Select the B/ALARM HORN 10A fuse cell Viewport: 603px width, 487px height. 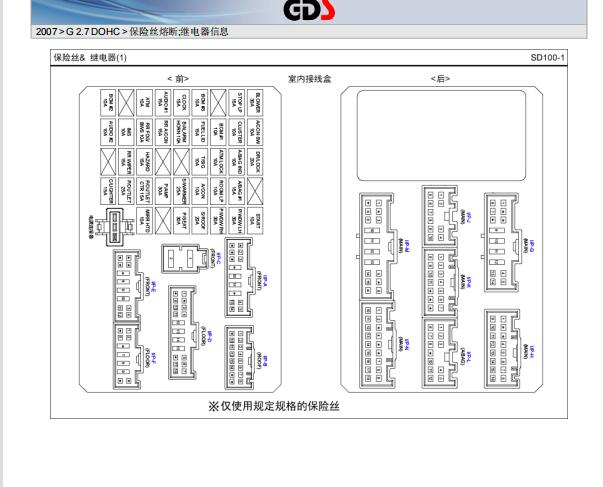point(181,132)
